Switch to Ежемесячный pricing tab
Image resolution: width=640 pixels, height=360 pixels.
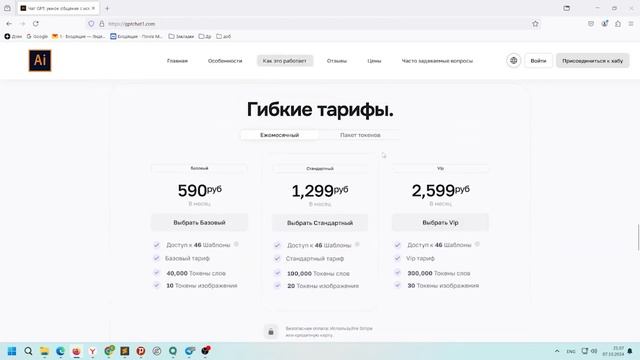coord(280,135)
